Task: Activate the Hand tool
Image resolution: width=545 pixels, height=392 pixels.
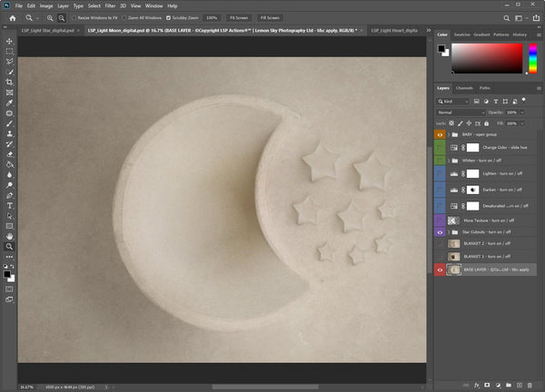Action: point(9,235)
